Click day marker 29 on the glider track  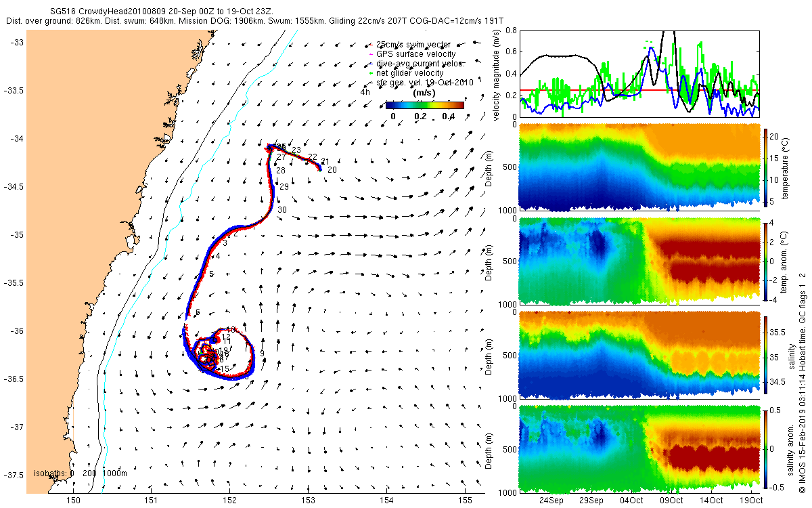(284, 186)
